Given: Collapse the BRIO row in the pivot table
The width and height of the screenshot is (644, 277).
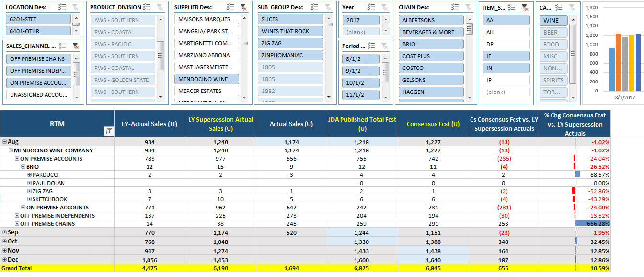Looking at the screenshot, I should 23,167.
